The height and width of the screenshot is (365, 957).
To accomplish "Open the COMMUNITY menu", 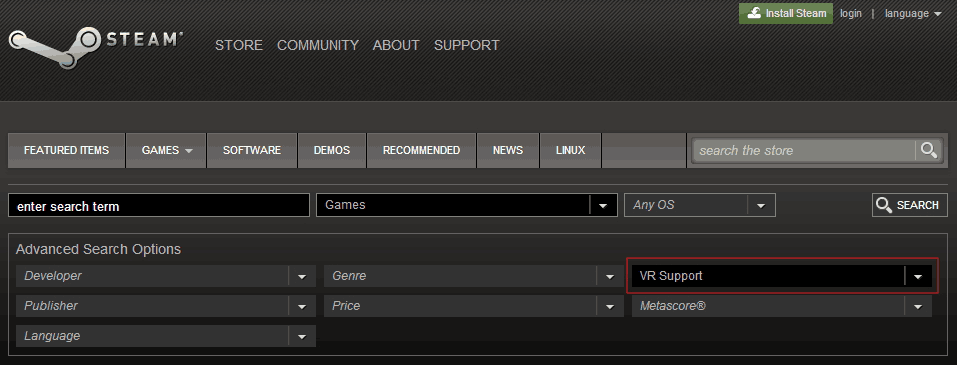I will (x=318, y=45).
